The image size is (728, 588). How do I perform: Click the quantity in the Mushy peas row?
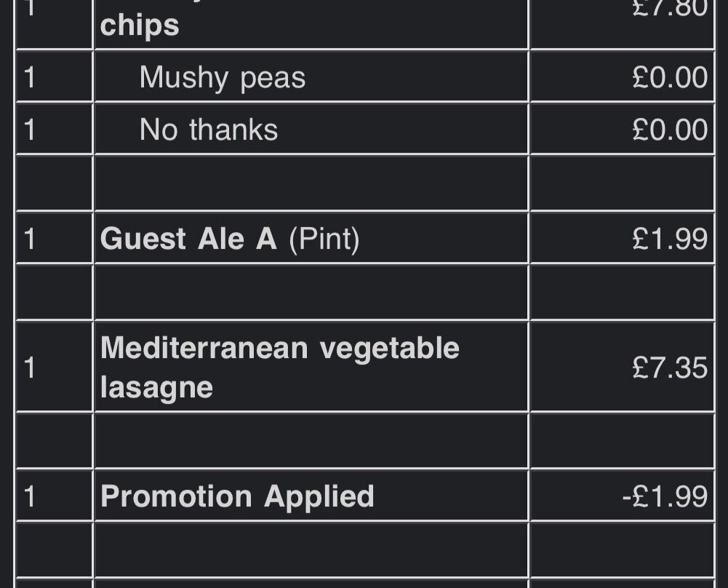tap(30, 77)
